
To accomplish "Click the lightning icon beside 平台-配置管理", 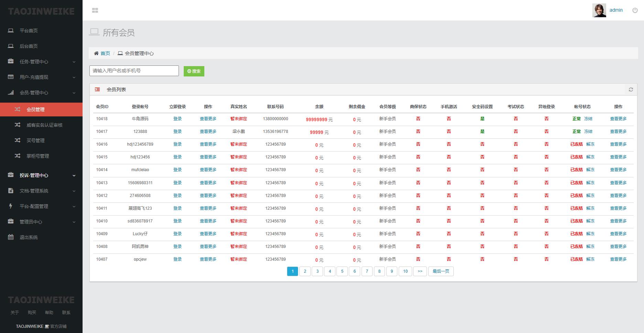I will tap(11, 206).
